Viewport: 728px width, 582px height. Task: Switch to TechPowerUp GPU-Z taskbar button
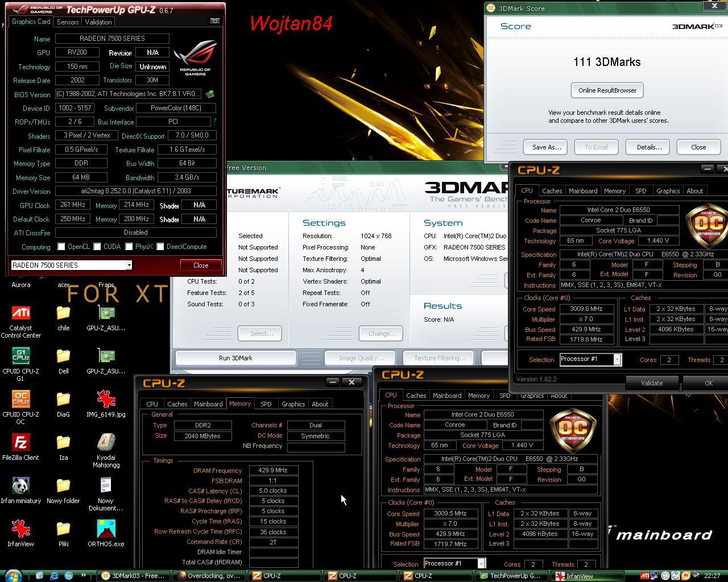(x=511, y=576)
